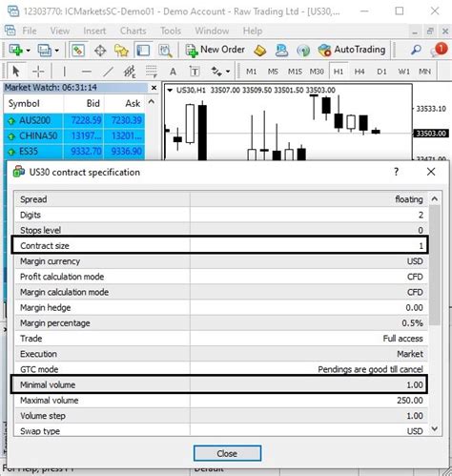Viewport: 452px width, 476px height.
Task: Click the 33503.00 current price label
Action: (431, 134)
